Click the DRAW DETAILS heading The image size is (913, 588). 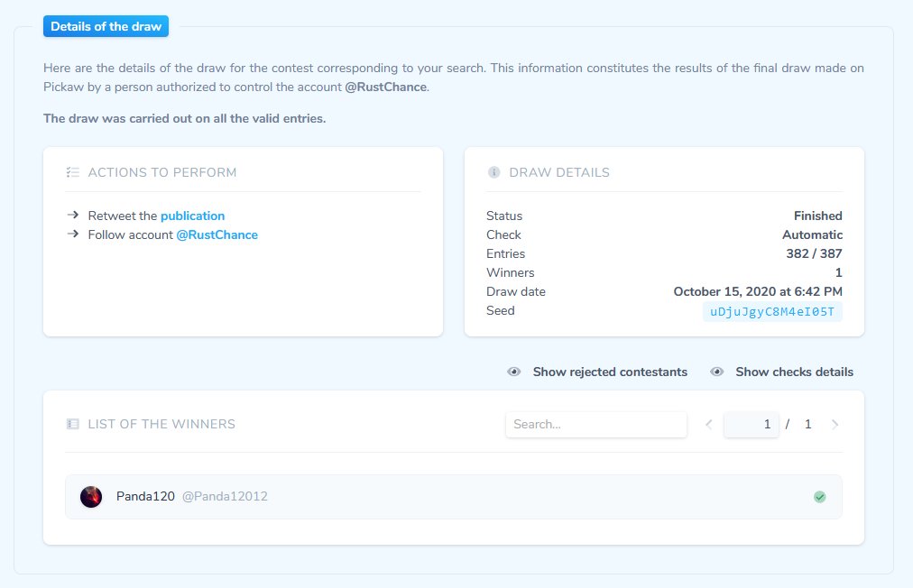(x=559, y=172)
